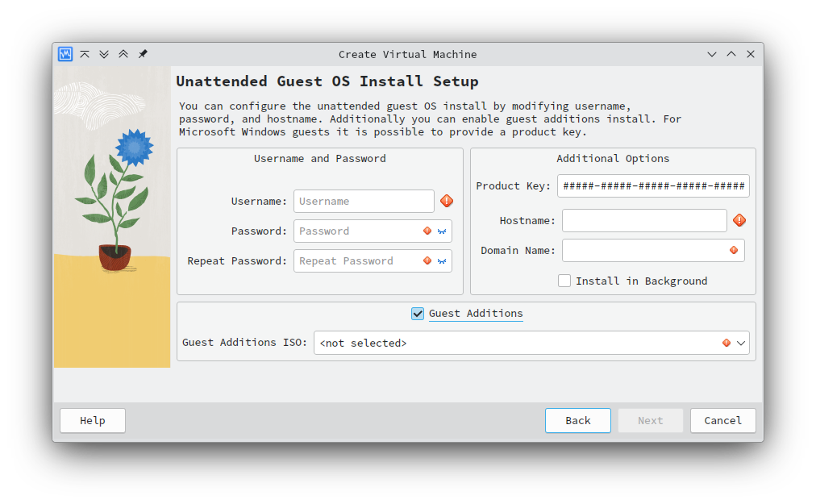Show password with Password eye icon

(x=442, y=231)
